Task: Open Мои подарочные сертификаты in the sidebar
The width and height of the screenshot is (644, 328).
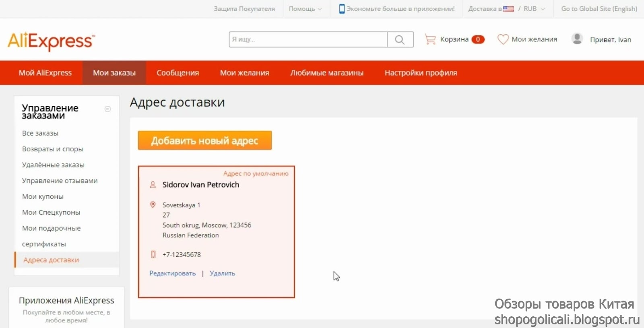Action: click(51, 236)
